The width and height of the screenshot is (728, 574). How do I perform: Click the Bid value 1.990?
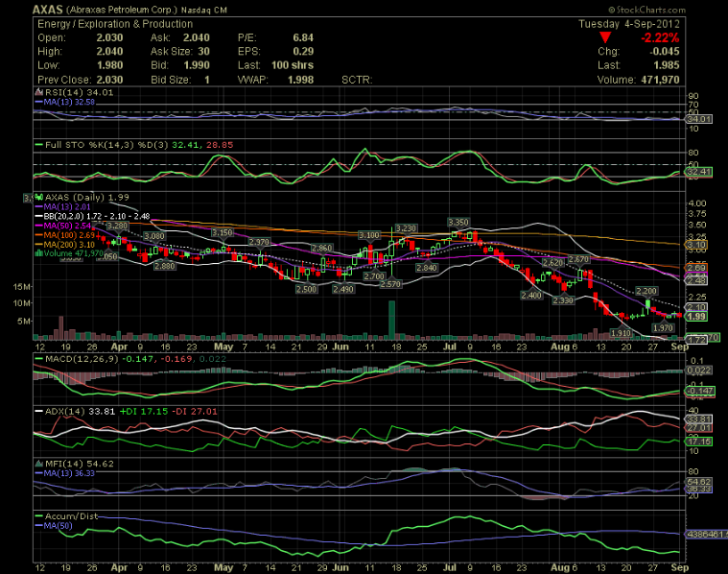[197, 65]
